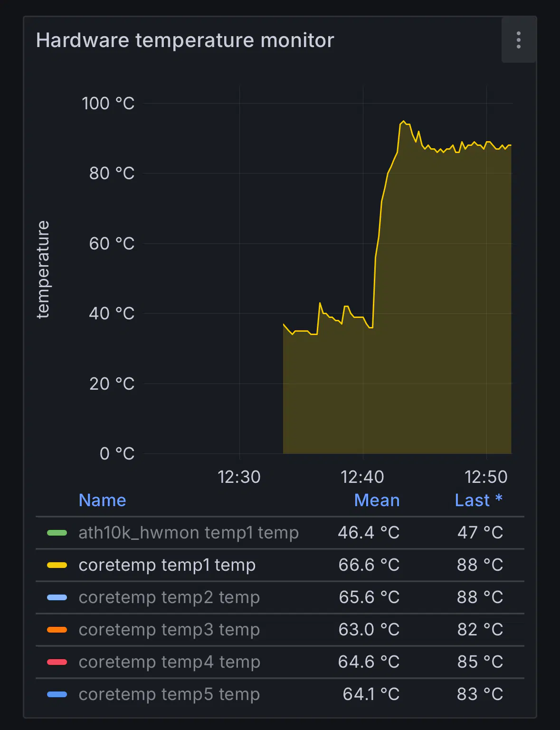
Task: Toggle the coretemp temp5 temp series
Action: (169, 694)
